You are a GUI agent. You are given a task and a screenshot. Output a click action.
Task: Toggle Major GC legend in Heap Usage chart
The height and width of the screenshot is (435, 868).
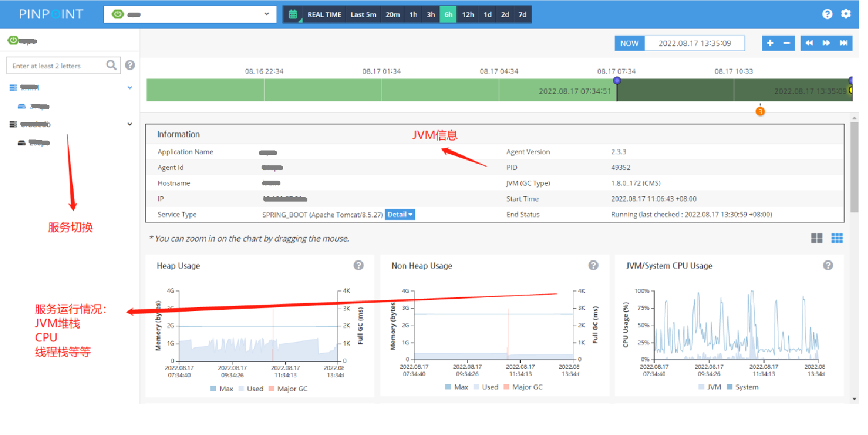click(x=288, y=388)
